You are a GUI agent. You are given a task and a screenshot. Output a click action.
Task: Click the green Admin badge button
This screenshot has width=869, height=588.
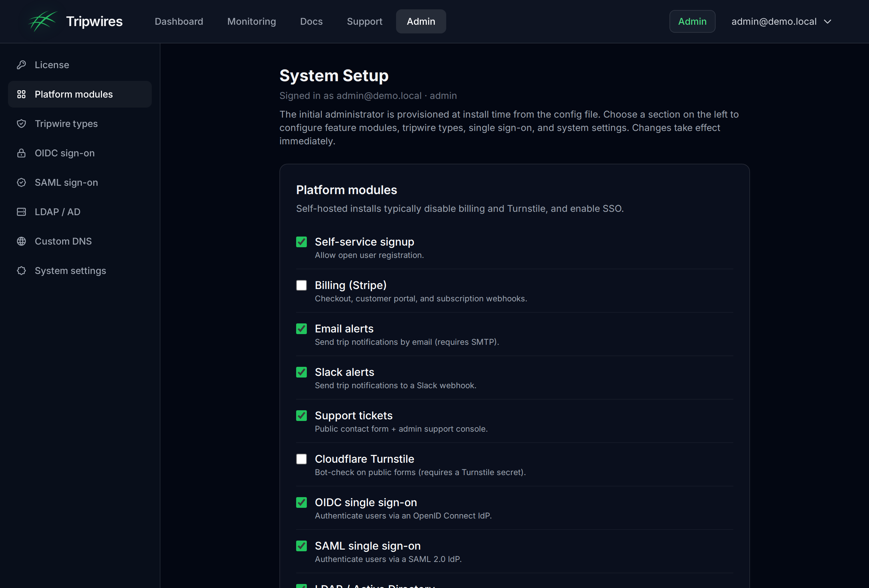coord(692,21)
